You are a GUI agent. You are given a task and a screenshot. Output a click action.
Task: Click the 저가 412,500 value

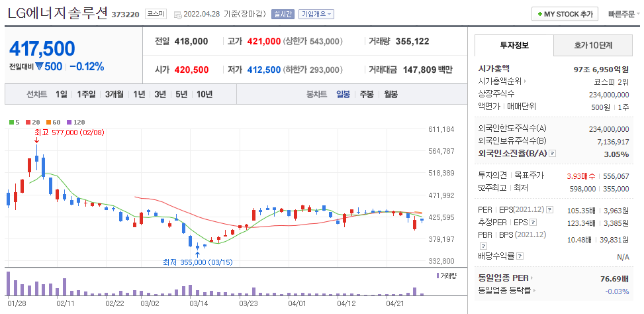click(x=264, y=70)
